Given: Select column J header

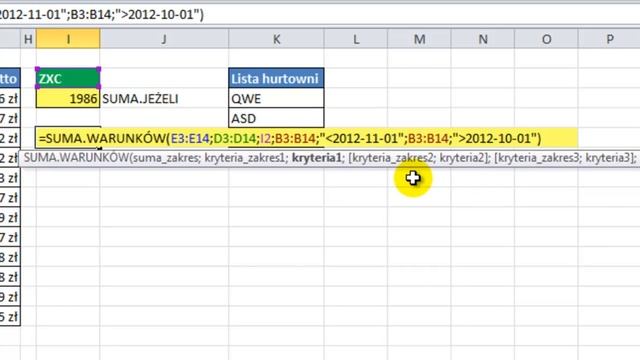Looking at the screenshot, I should [x=164, y=39].
